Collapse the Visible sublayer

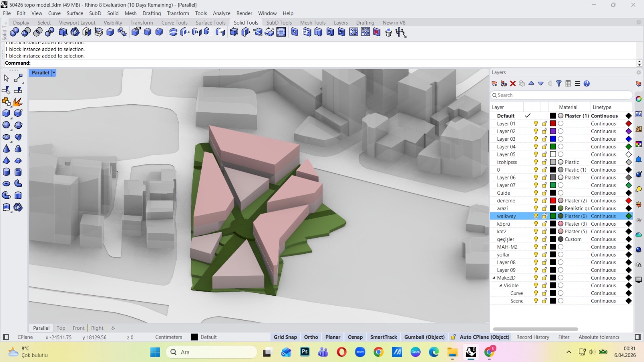pyautogui.click(x=500, y=286)
